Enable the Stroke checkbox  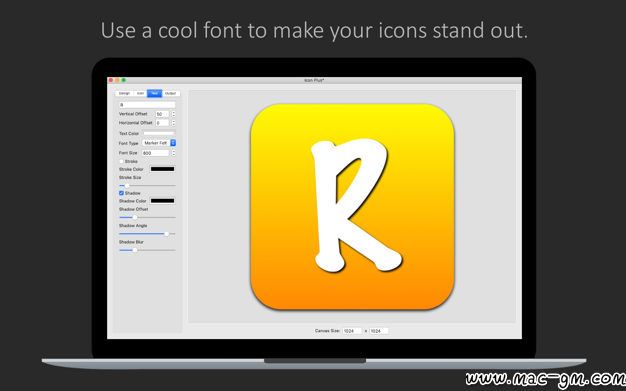pyautogui.click(x=121, y=161)
